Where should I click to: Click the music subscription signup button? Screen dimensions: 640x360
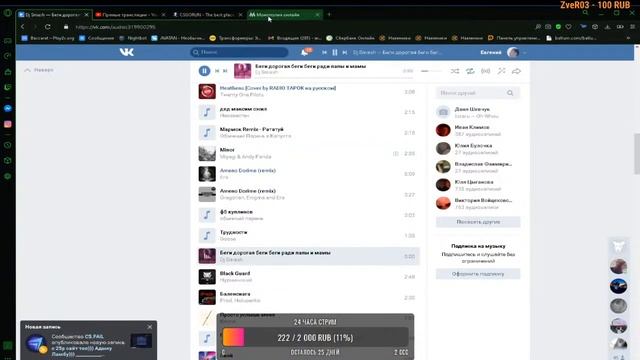point(478,274)
